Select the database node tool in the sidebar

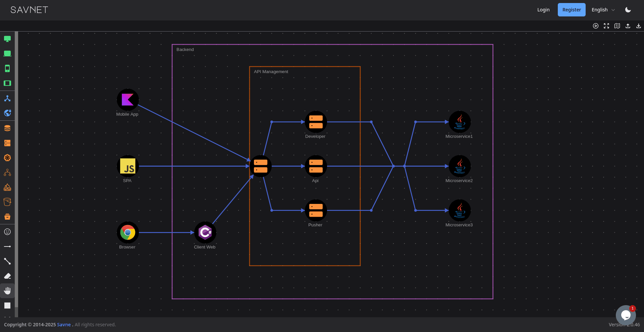[x=7, y=128]
